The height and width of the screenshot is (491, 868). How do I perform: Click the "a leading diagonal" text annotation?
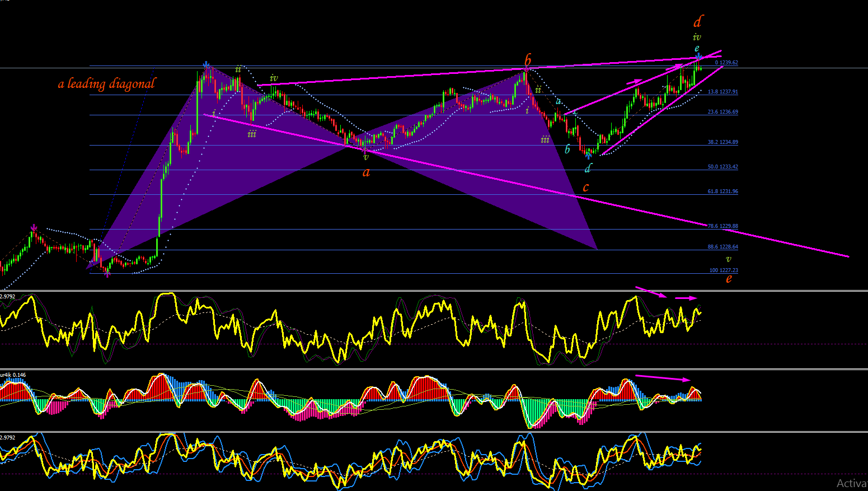coord(106,84)
